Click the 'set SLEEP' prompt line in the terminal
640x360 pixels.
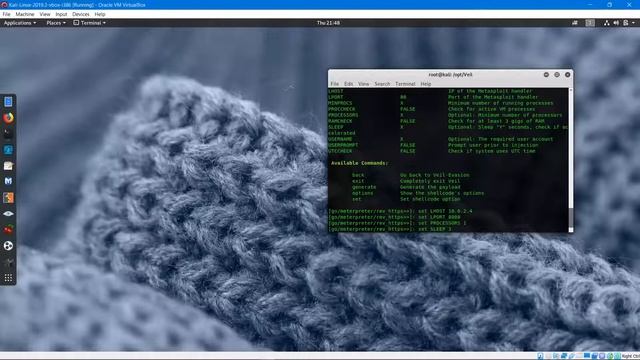tap(390, 229)
